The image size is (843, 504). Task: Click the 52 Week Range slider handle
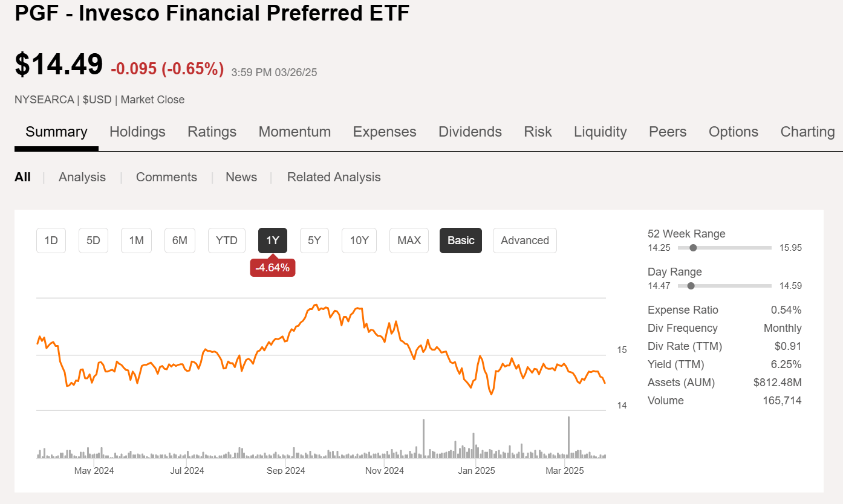pos(693,247)
